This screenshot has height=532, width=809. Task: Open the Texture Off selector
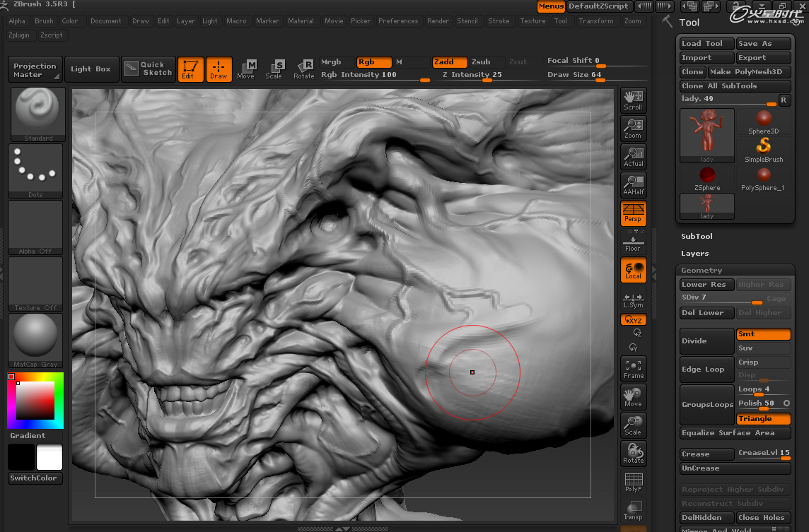click(35, 284)
